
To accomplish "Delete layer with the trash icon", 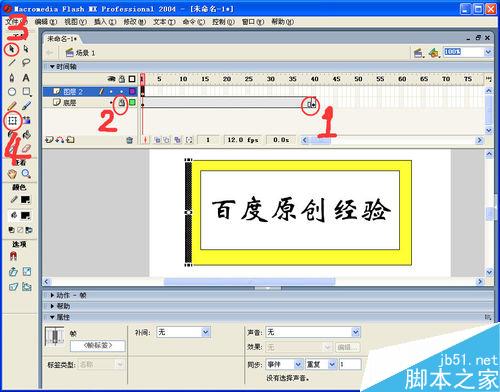I will click(x=130, y=140).
